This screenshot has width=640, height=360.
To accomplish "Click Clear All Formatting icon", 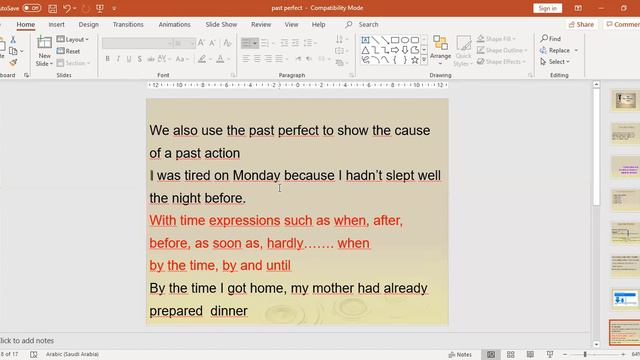I will coord(227,43).
